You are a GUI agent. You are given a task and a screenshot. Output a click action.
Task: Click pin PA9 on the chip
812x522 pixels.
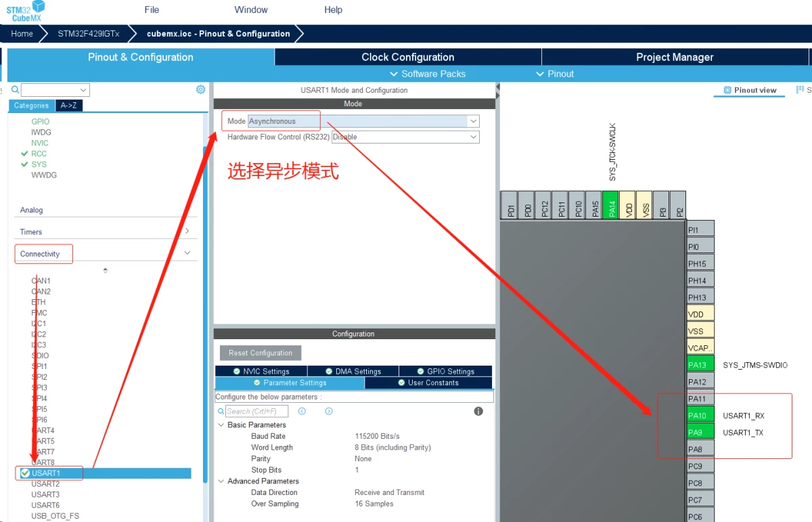click(700, 433)
